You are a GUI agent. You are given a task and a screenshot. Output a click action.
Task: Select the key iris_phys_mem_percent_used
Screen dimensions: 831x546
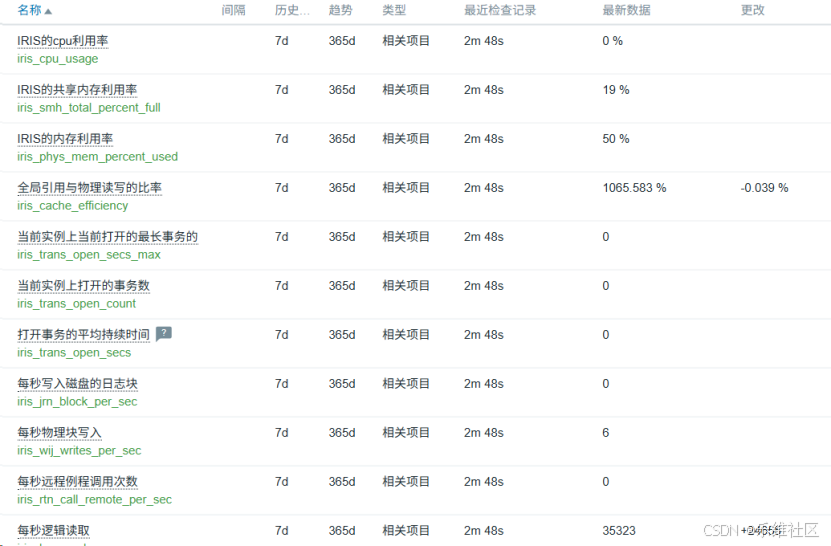[98, 157]
